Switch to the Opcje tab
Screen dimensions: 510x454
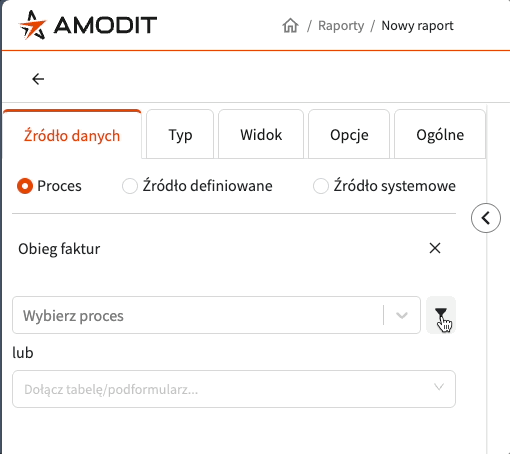[x=349, y=134]
